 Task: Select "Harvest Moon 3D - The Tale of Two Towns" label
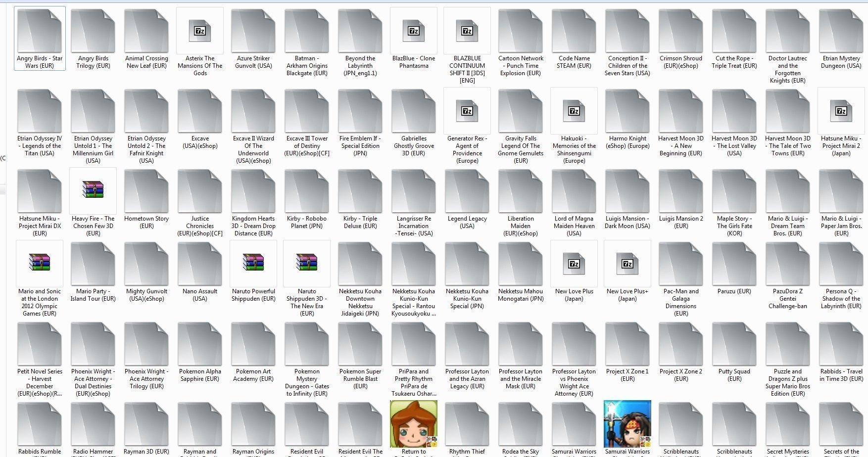pyautogui.click(x=788, y=146)
